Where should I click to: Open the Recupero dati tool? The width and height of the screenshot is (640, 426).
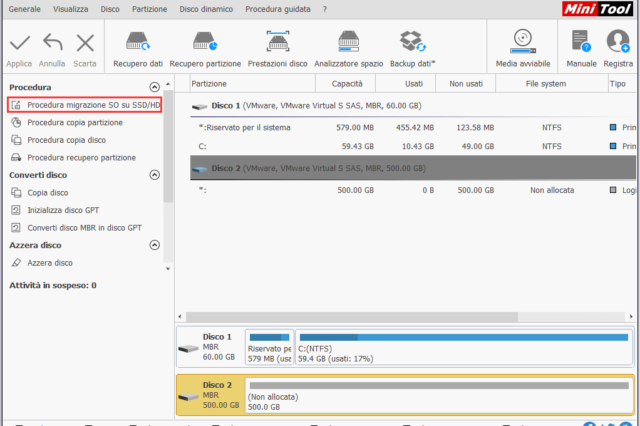coord(138,43)
